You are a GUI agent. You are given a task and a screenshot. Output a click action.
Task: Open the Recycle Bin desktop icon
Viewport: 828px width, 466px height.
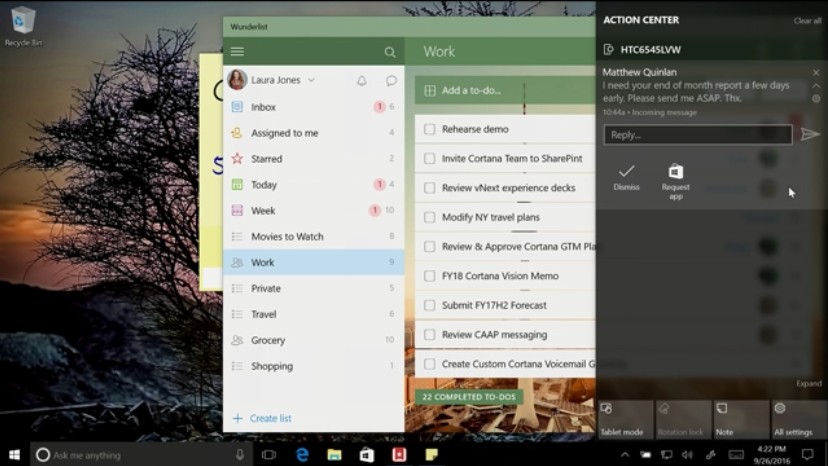coord(23,25)
